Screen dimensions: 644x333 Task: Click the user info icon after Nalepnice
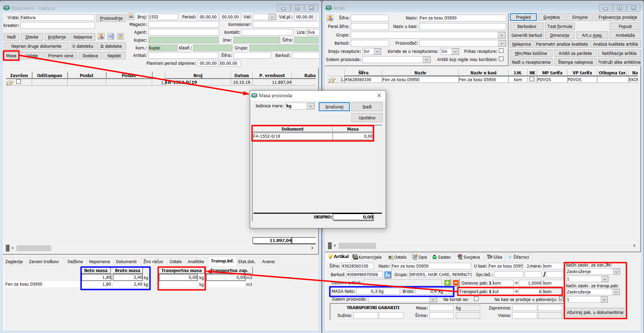(x=101, y=37)
